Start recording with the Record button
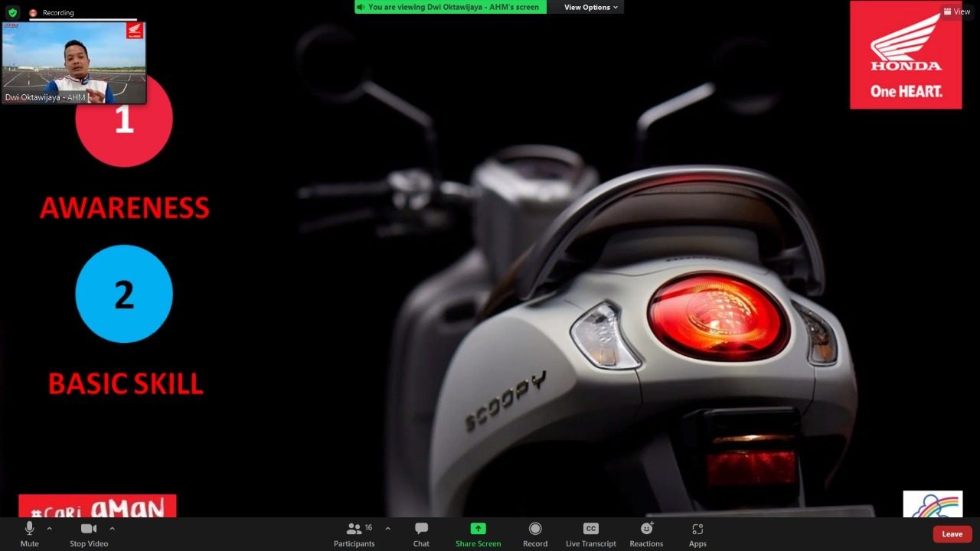The height and width of the screenshot is (551, 980). coord(535,534)
